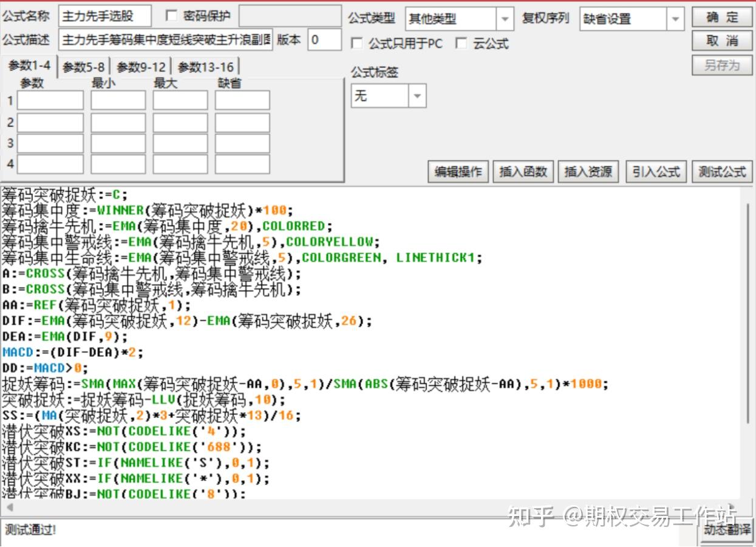This screenshot has height=547, width=756.
Task: Click the 插入函数 button
Action: [523, 172]
